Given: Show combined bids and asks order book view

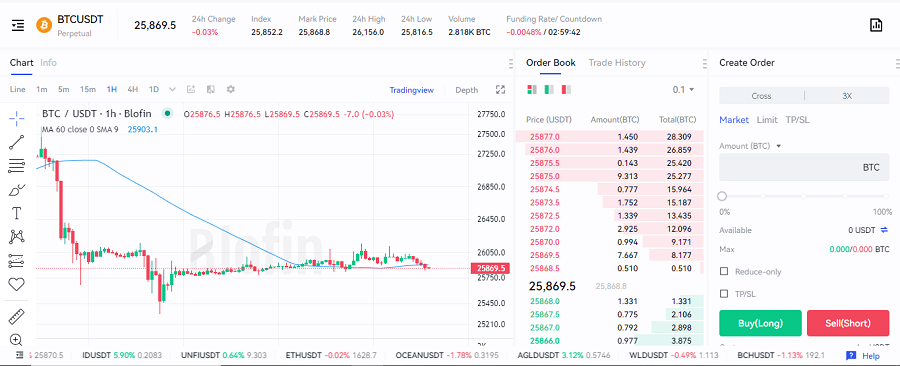Looking at the screenshot, I should coord(532,89).
